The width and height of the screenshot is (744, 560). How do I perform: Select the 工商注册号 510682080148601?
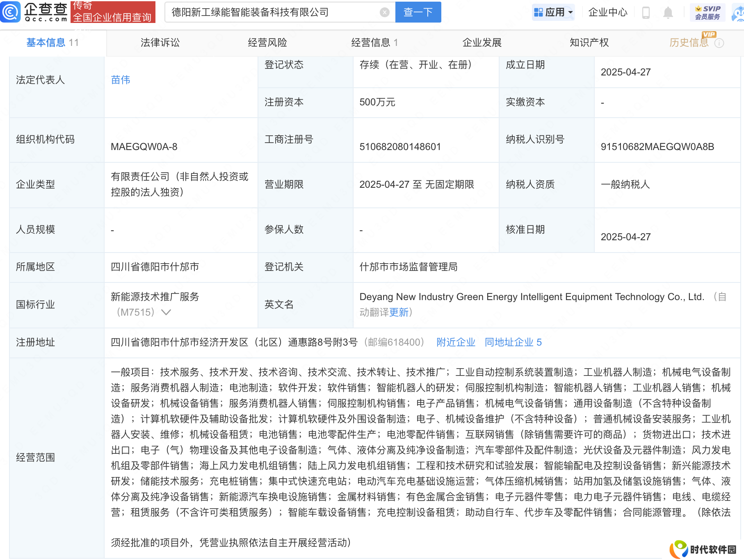click(400, 147)
